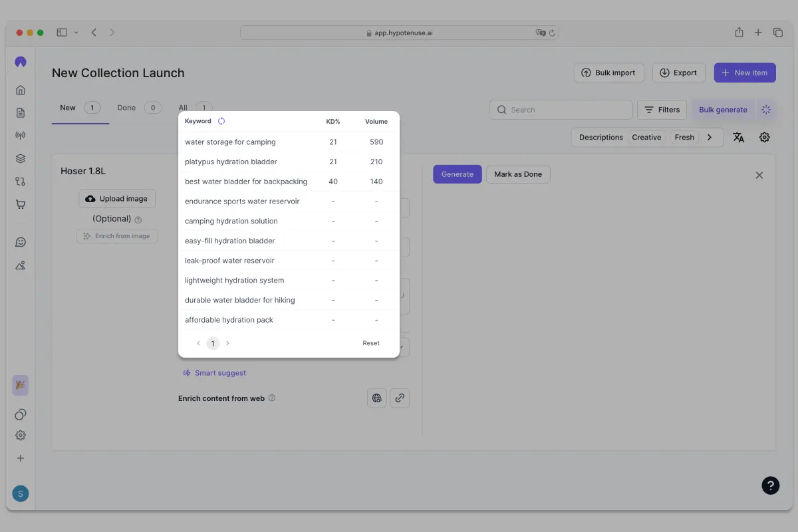Go back in Safari
Screen dimensions: 798x532
94,32
